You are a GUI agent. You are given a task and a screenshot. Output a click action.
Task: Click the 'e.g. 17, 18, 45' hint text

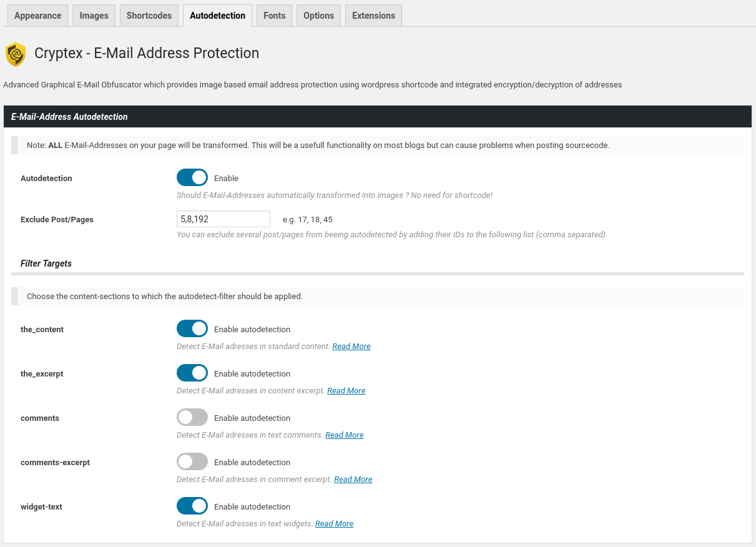(x=308, y=220)
